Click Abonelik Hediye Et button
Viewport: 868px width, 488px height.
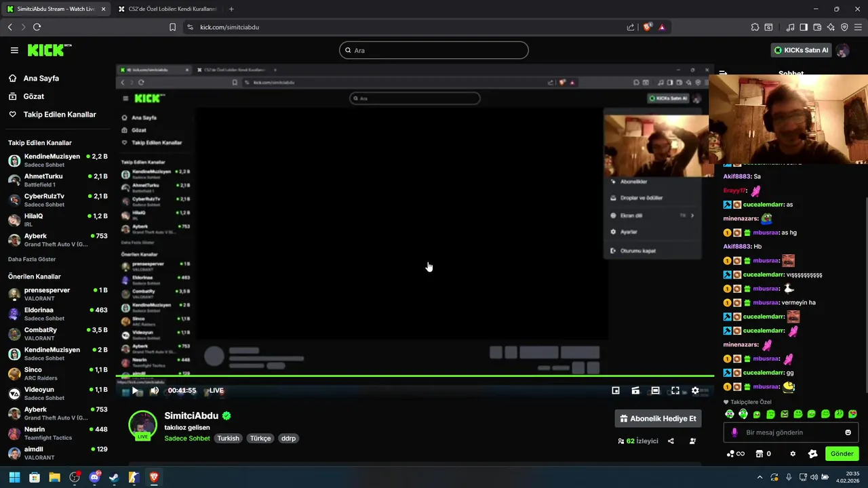tap(658, 419)
